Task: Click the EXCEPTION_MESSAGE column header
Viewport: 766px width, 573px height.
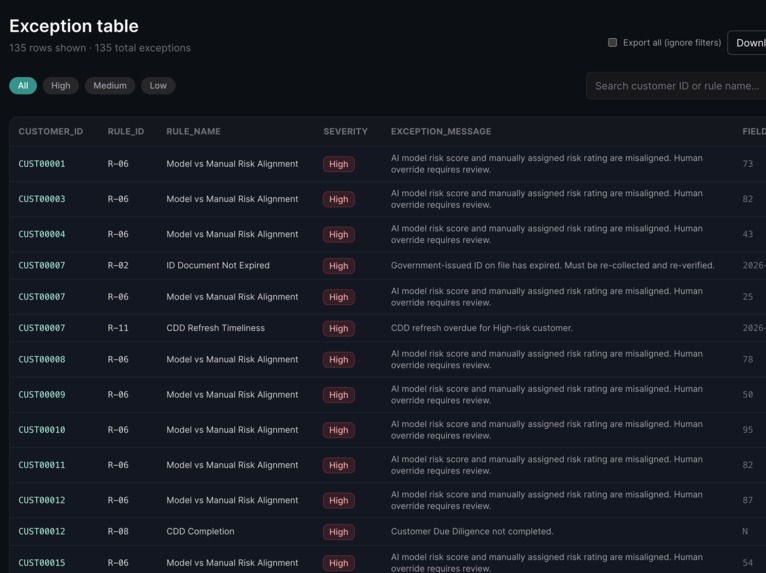Action: pos(441,131)
